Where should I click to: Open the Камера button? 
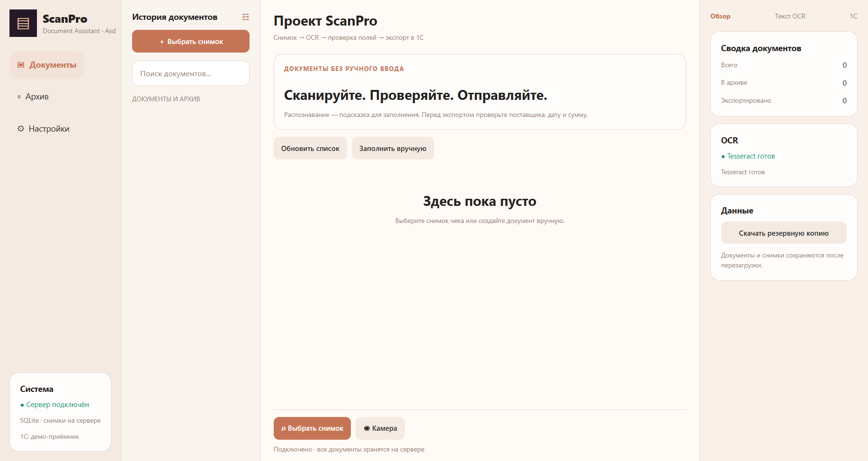380,428
